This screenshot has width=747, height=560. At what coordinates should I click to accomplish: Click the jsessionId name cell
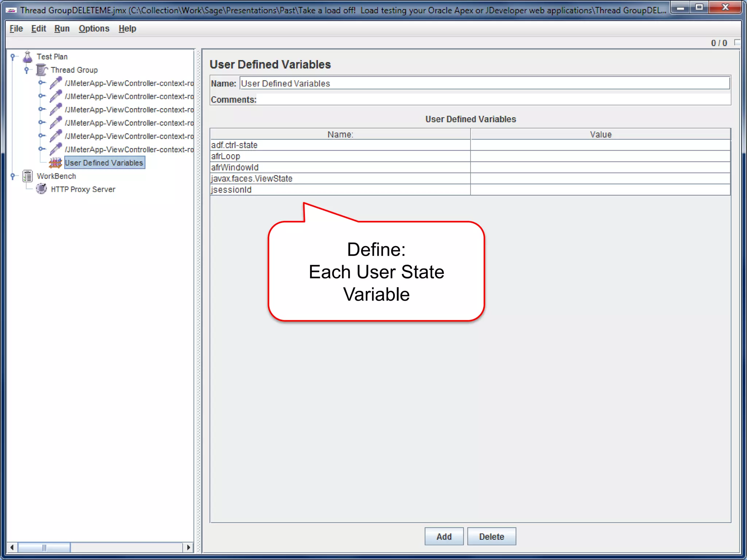coord(340,190)
